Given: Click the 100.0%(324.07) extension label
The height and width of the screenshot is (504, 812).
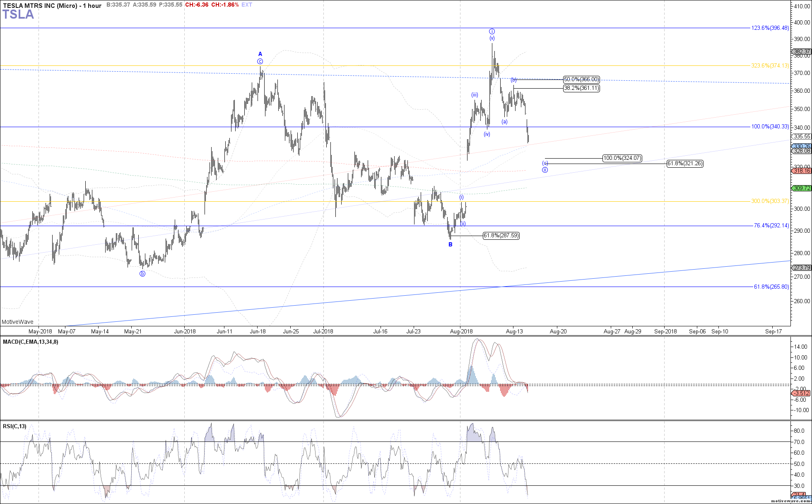Looking at the screenshot, I should click(622, 158).
